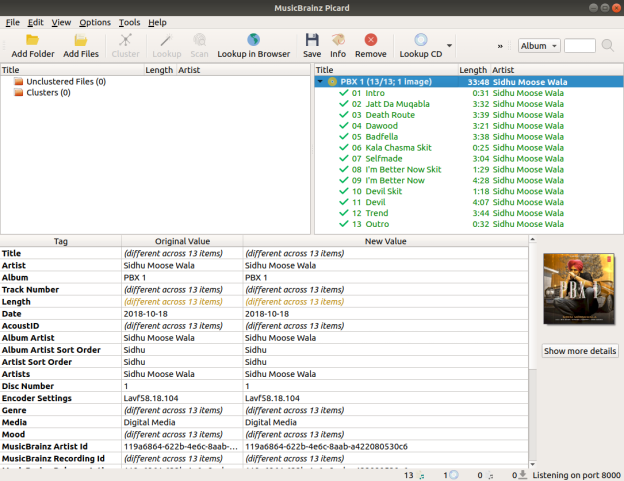Click the New Value column header

point(384,241)
